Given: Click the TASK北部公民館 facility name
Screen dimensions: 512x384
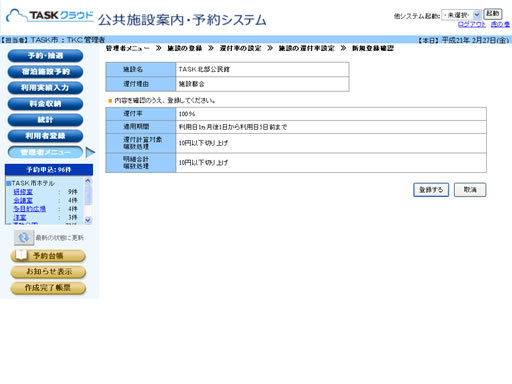Looking at the screenshot, I should [x=204, y=69].
